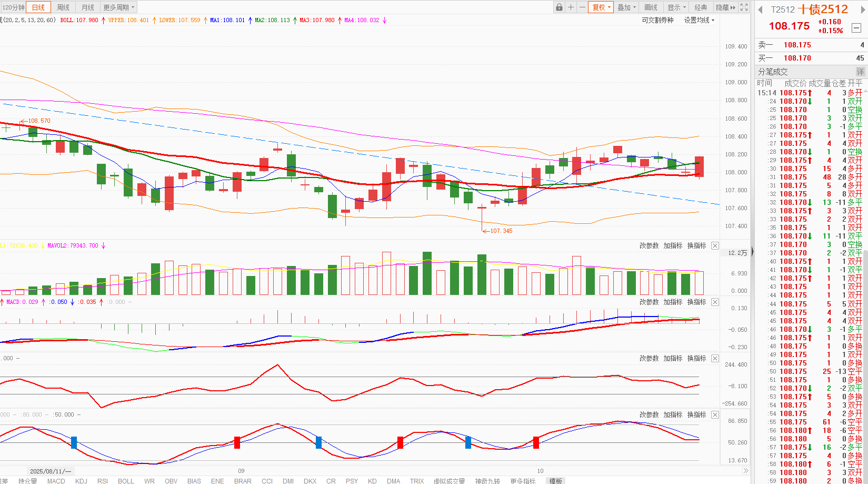
Task: Zoom in chart with the plus icon
Action: pyautogui.click(x=571, y=7)
